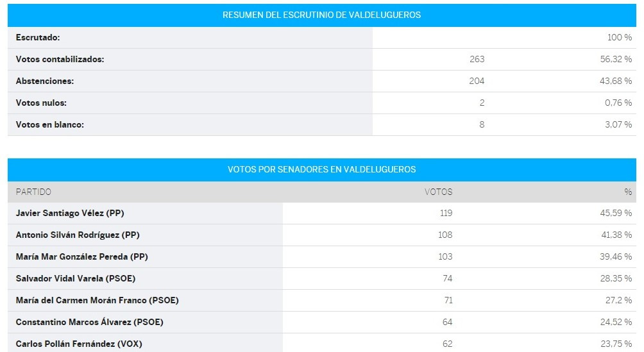Image resolution: width=644 pixels, height=352 pixels.
Task: Click the Resumen del Escrutinio de Valdelugueros header
Action: coord(321,15)
